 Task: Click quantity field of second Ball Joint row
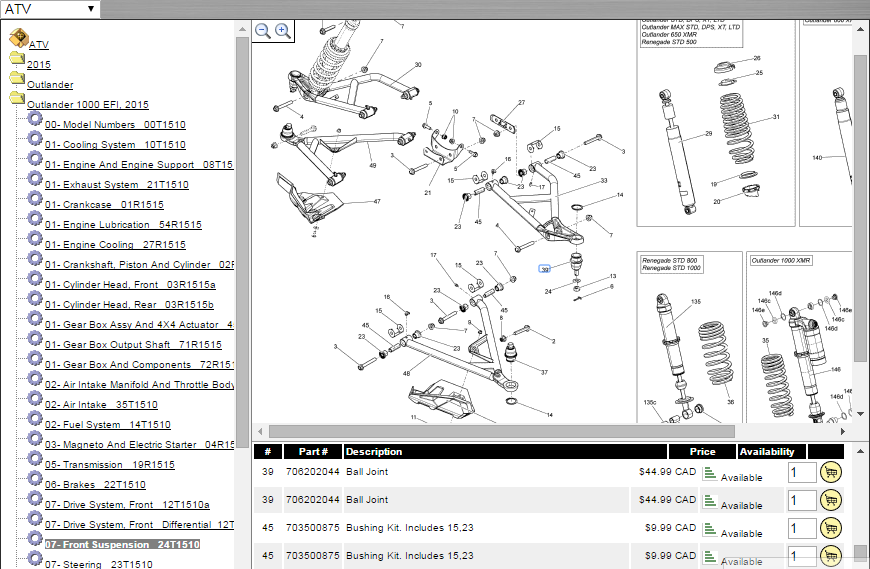coord(802,500)
